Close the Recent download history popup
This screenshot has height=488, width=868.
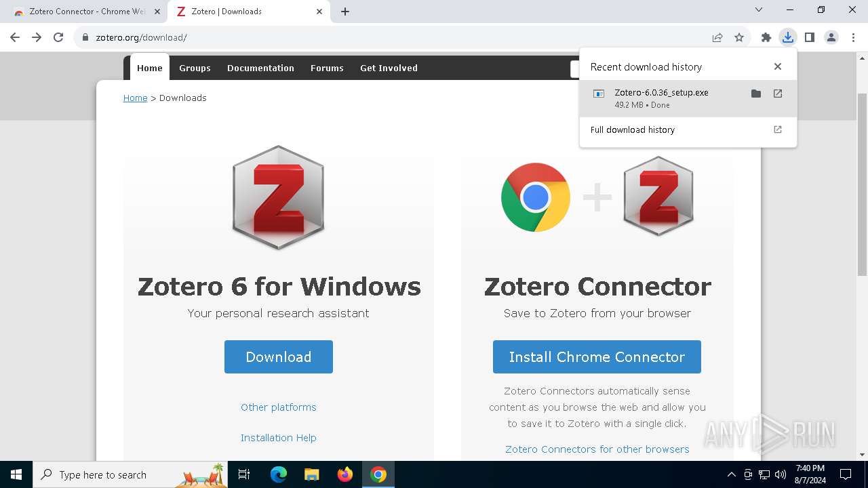778,66
